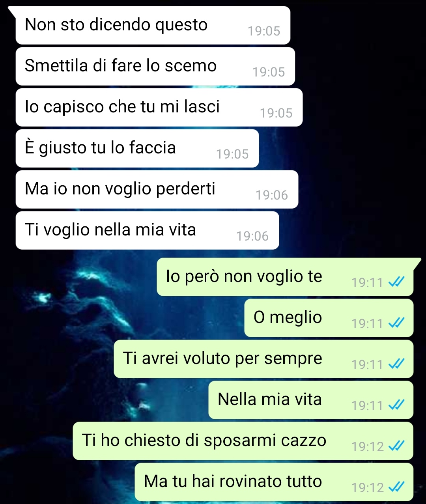The image size is (426, 504).
Task: Select "Ti ho chiesto di sposarmi cazzo" message
Action: [x=243, y=441]
